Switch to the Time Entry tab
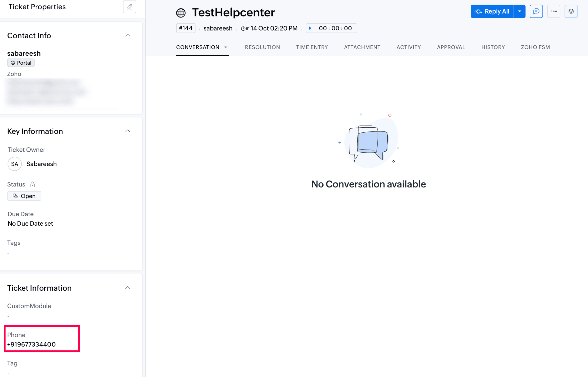The height and width of the screenshot is (377, 588). [312, 47]
